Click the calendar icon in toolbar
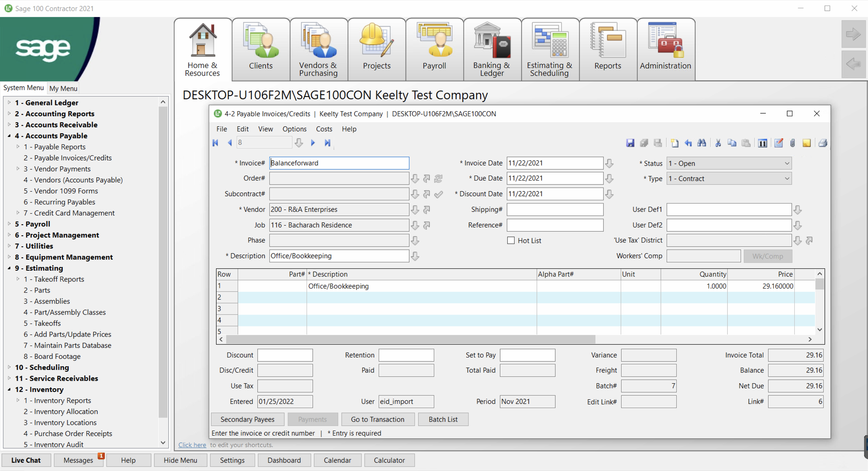Viewport: 868px width, 471px height. click(763, 143)
